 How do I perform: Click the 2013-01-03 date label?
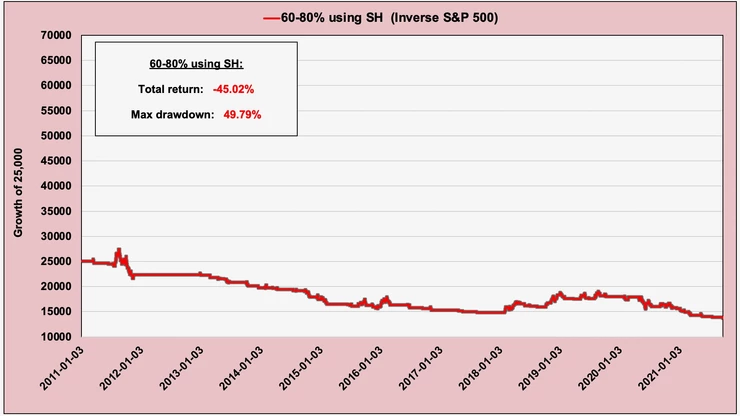click(182, 368)
